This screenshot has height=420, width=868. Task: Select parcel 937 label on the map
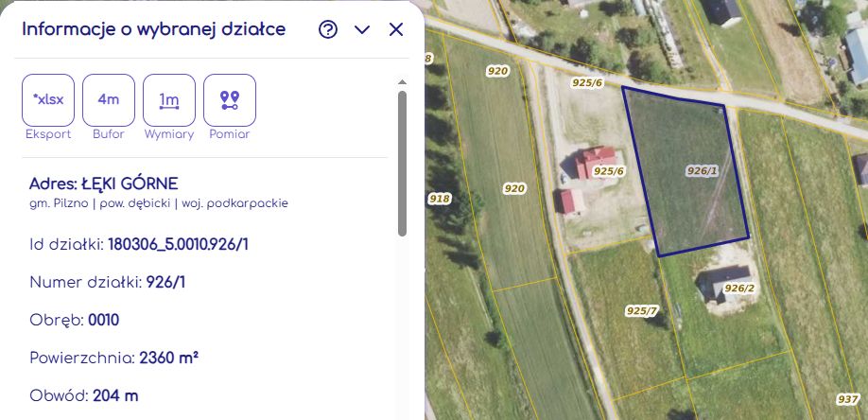pyautogui.click(x=848, y=399)
